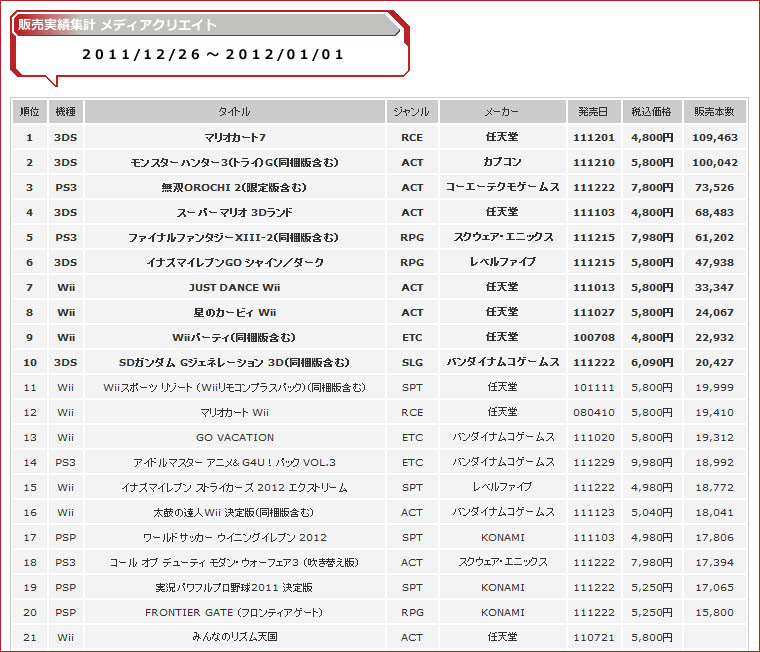Viewport: 760px width, 652px height.
Task: Click maker カプコン
Action: (x=502, y=162)
